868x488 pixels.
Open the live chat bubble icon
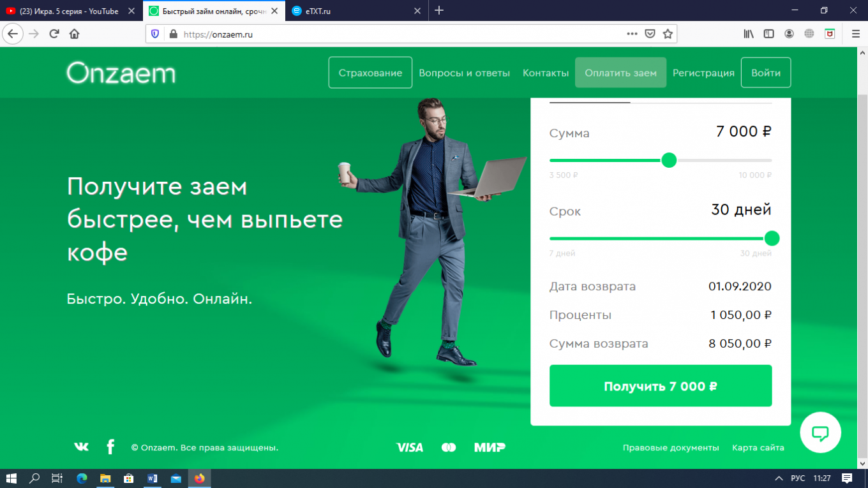coord(820,433)
